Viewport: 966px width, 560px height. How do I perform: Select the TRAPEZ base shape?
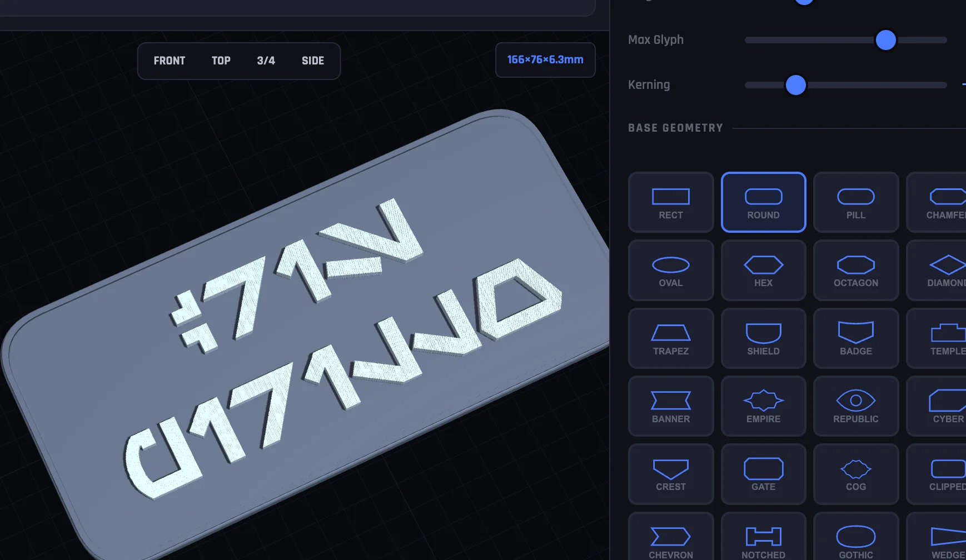click(670, 338)
